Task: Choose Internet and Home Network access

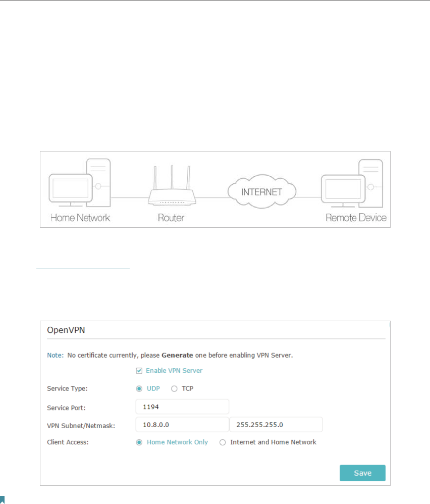Action: click(x=223, y=442)
